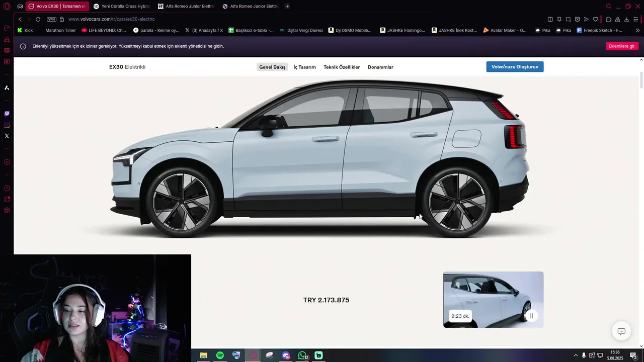644x362 pixels.
Task: Go to Teknik Özellikler section
Action: [342, 67]
